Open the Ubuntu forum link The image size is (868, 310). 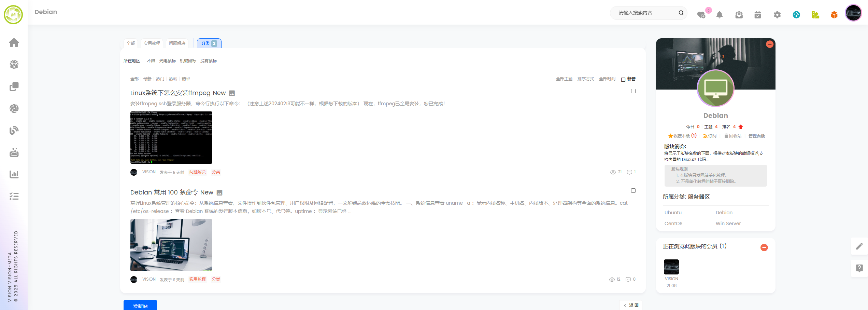(x=673, y=213)
